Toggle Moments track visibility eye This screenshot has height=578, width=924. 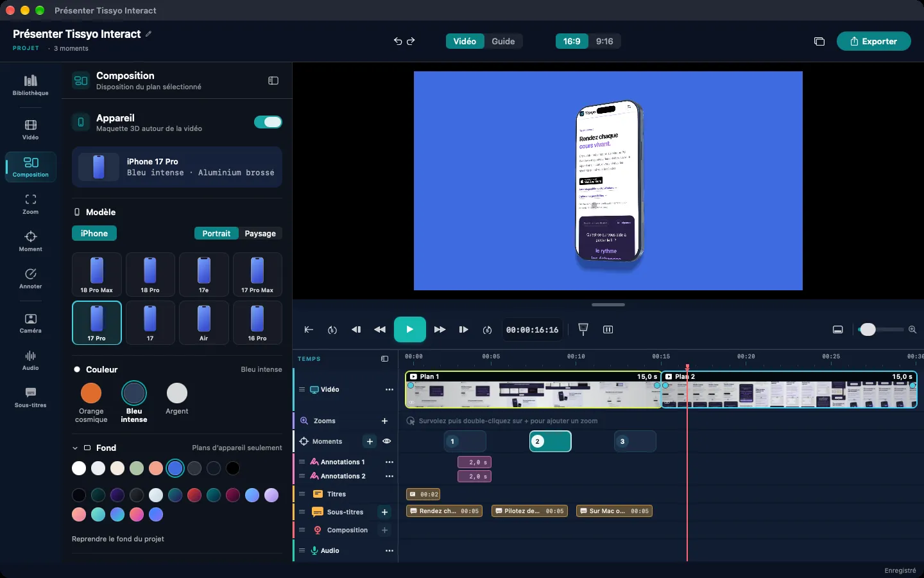click(387, 441)
